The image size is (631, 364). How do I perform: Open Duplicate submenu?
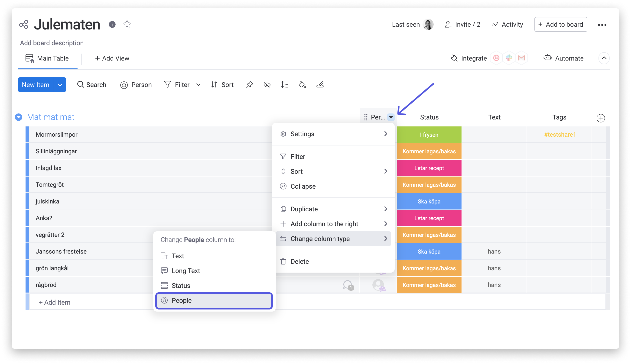[333, 209]
